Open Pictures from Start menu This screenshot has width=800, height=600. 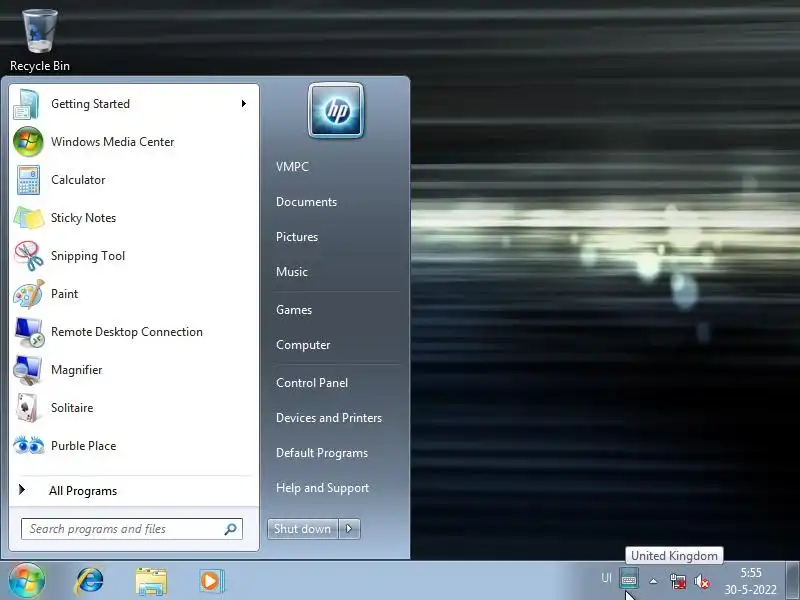[297, 237]
